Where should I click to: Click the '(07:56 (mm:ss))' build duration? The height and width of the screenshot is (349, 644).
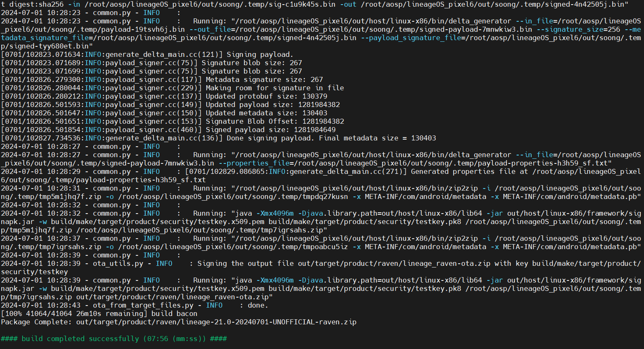[x=174, y=339]
